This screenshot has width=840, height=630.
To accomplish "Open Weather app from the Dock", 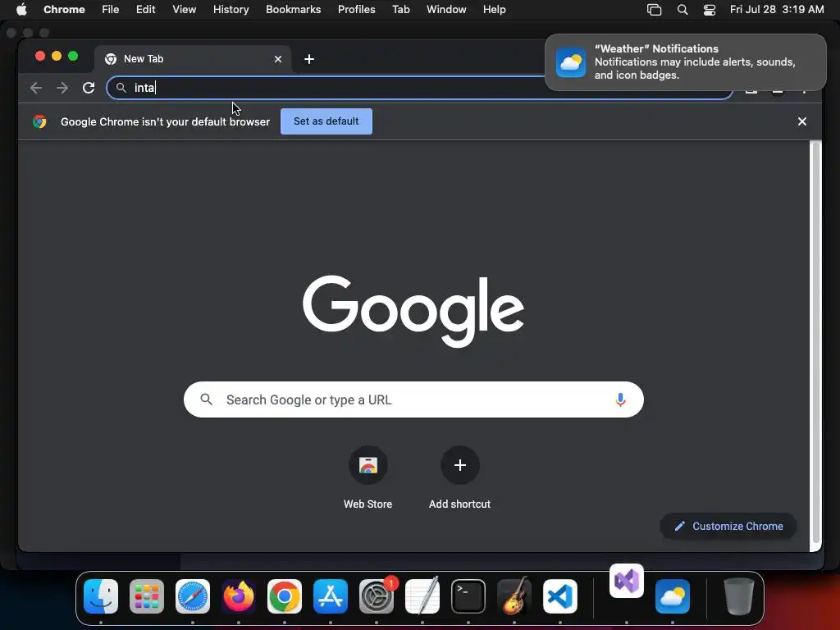I will pos(673,596).
